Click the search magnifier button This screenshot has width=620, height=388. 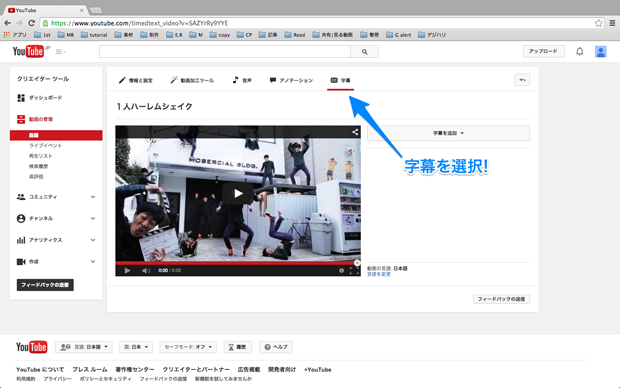pos(365,51)
